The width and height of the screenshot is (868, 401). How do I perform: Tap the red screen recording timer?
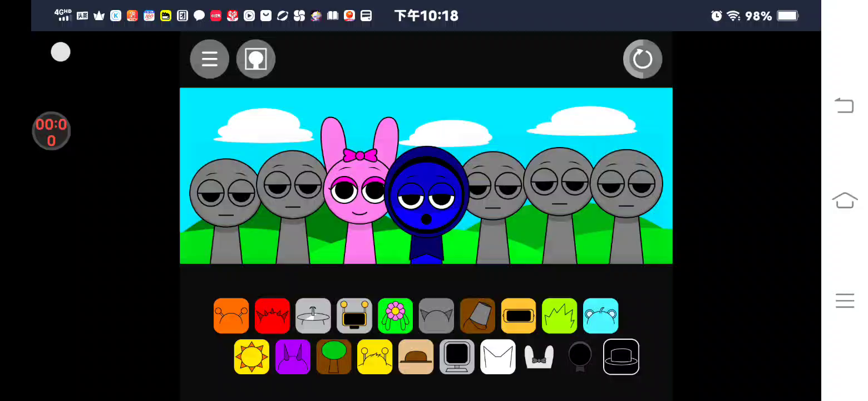click(51, 131)
